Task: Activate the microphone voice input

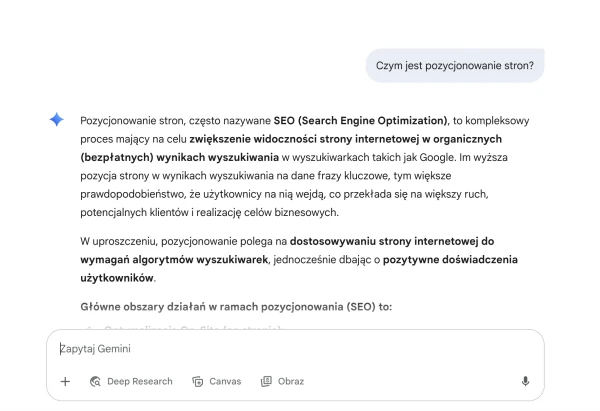Action: click(x=525, y=381)
